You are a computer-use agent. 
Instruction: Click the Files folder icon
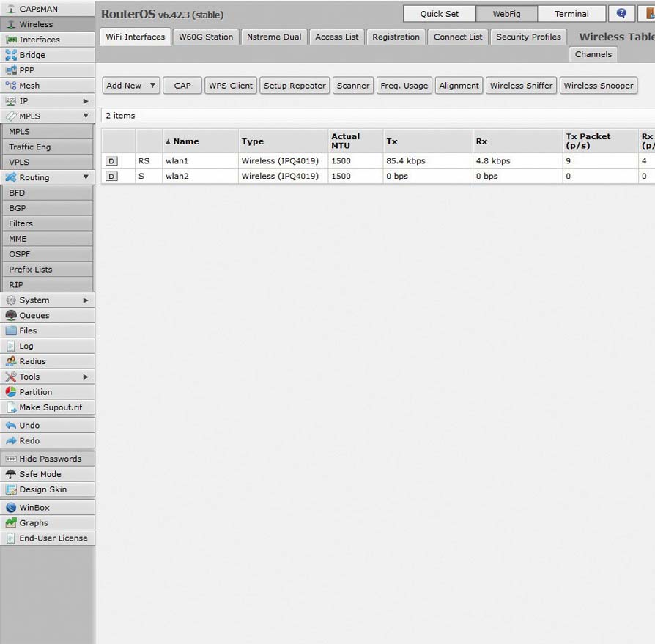point(11,330)
